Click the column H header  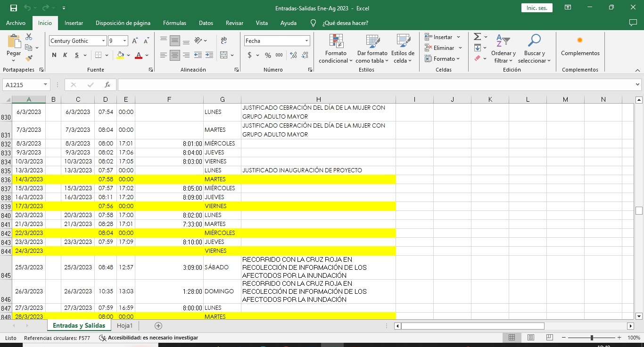[318, 99]
